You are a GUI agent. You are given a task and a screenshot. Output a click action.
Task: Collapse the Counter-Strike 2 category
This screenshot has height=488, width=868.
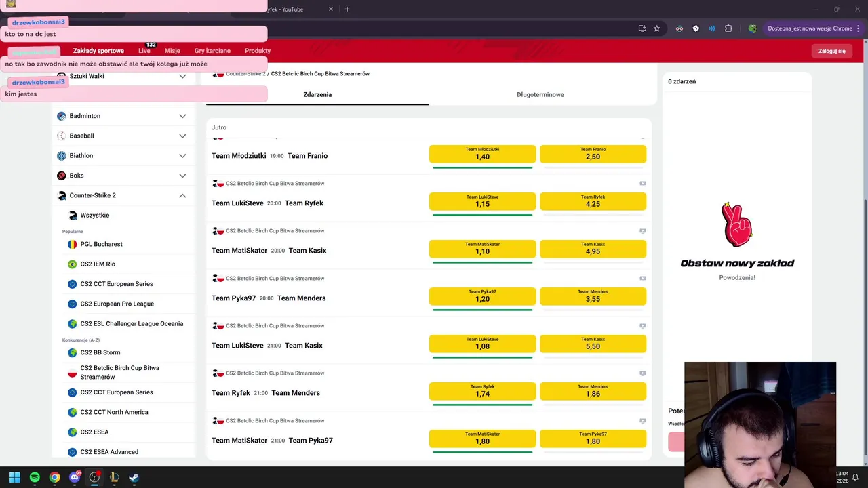182,195
